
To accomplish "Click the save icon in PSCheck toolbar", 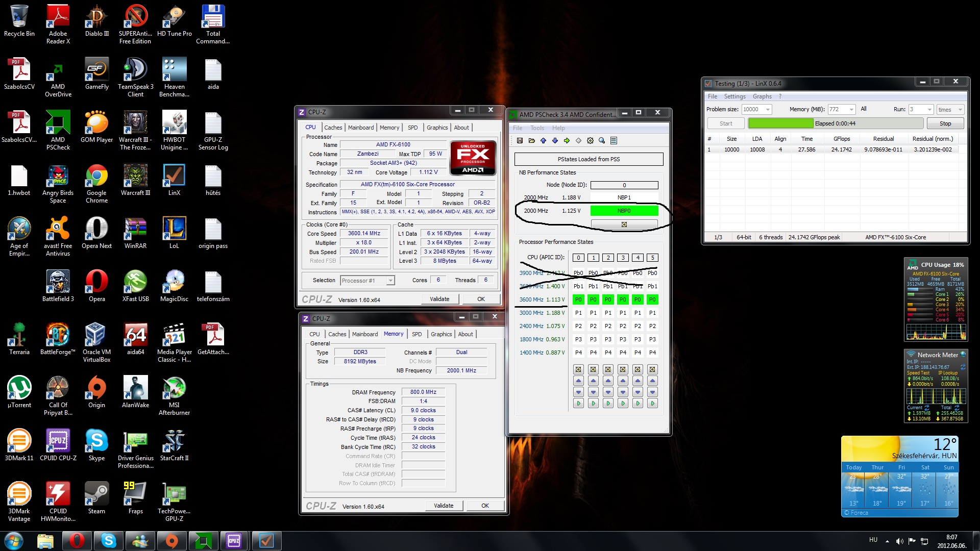I will point(520,140).
